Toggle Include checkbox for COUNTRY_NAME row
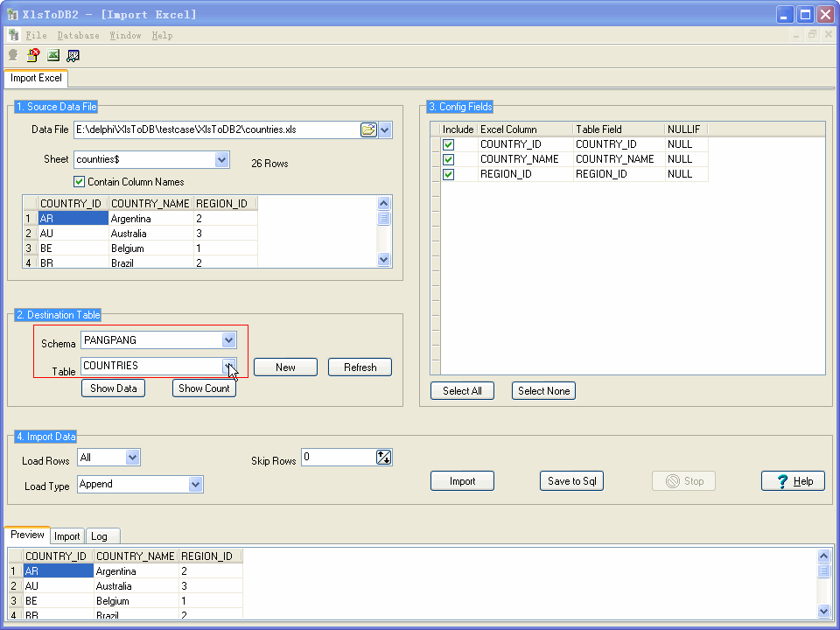The width and height of the screenshot is (840, 630). click(x=448, y=159)
